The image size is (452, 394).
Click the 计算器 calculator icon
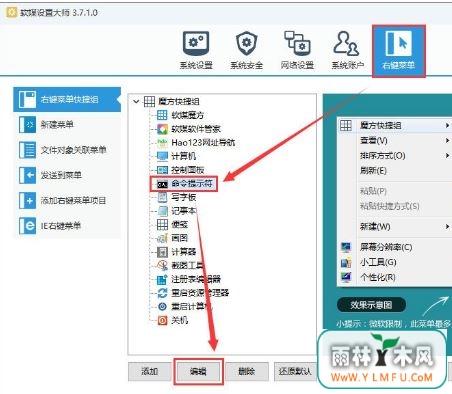[162, 252]
